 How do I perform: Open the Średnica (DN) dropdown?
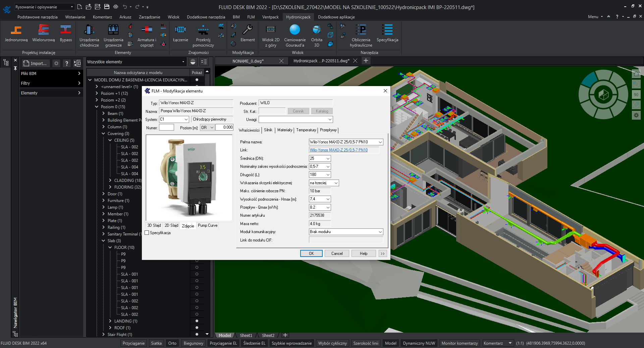click(328, 158)
